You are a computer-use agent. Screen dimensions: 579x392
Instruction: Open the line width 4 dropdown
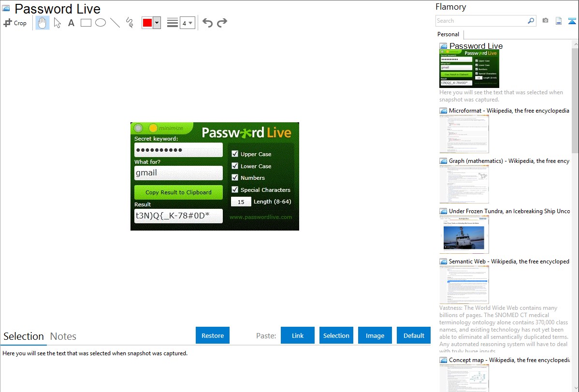[x=188, y=23]
